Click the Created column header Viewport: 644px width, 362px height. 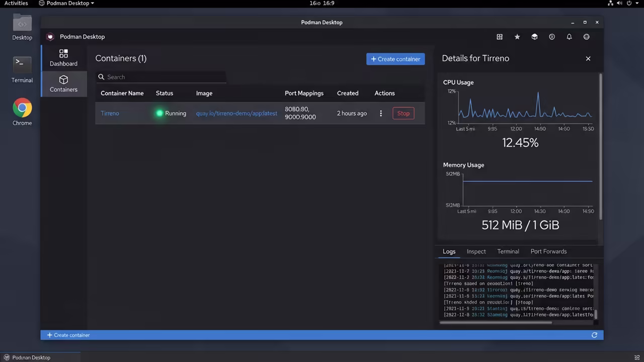[x=348, y=93]
